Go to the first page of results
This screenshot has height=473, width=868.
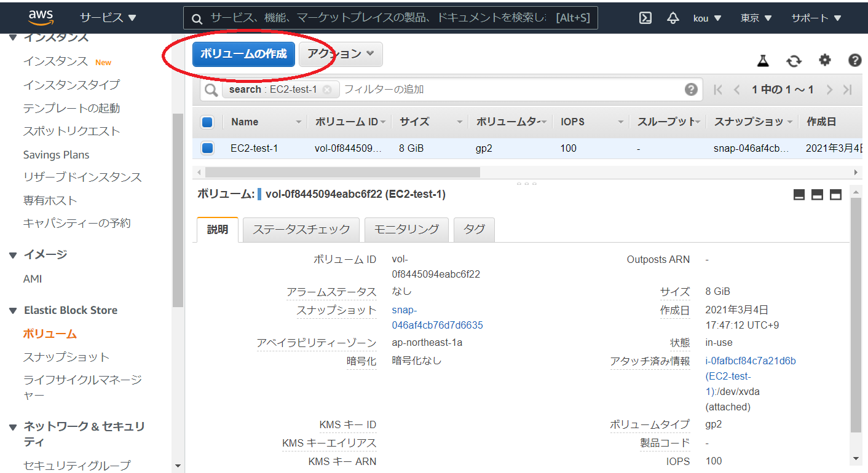coord(717,90)
